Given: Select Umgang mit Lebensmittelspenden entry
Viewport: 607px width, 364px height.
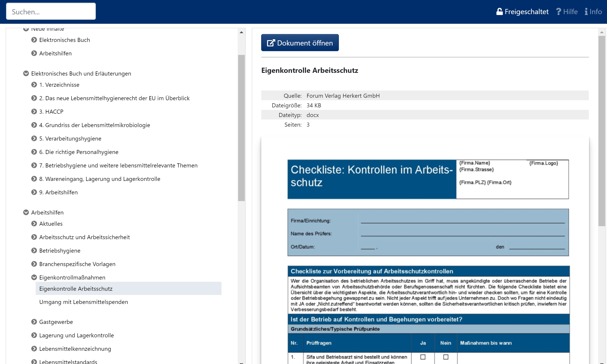Looking at the screenshot, I should [x=83, y=302].
